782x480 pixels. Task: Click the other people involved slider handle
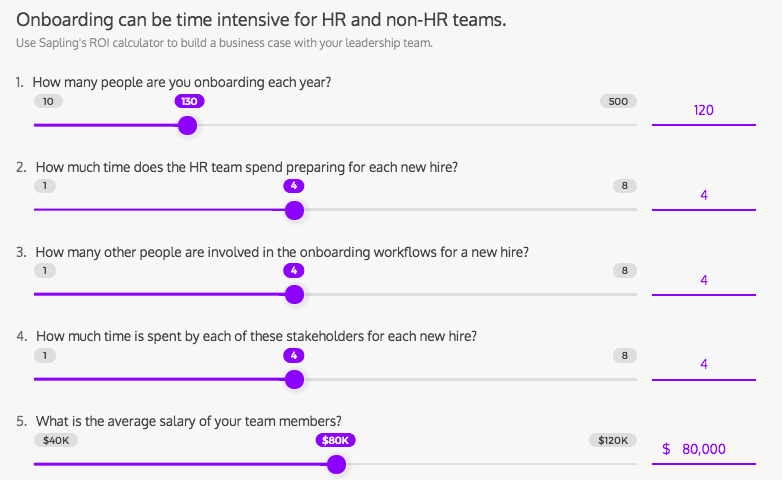click(x=294, y=295)
